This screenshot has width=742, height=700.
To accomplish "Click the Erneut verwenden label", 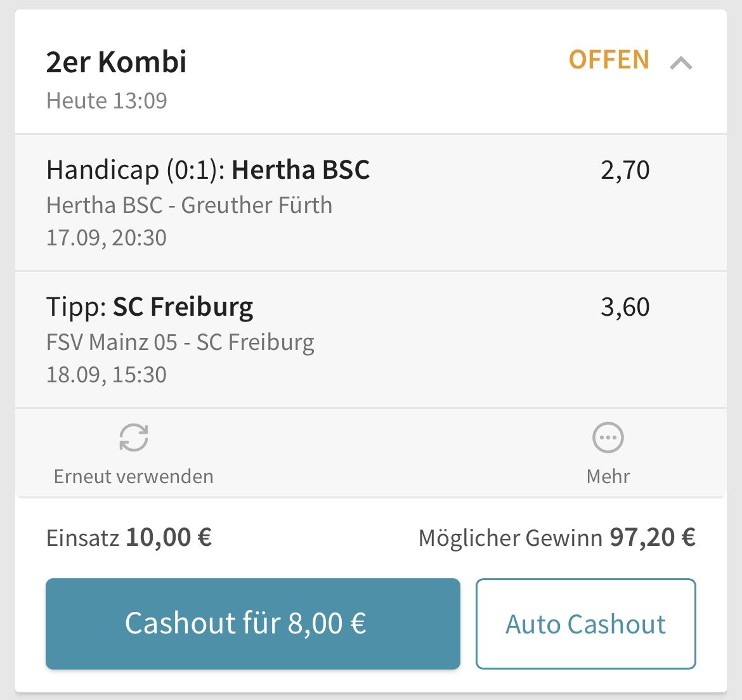I will 133,476.
